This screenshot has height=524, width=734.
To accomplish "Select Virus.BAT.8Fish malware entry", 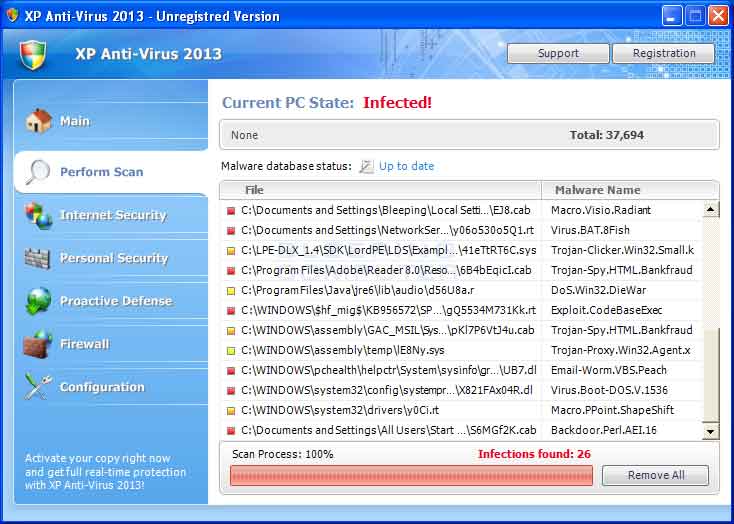I will pyautogui.click(x=590, y=230).
